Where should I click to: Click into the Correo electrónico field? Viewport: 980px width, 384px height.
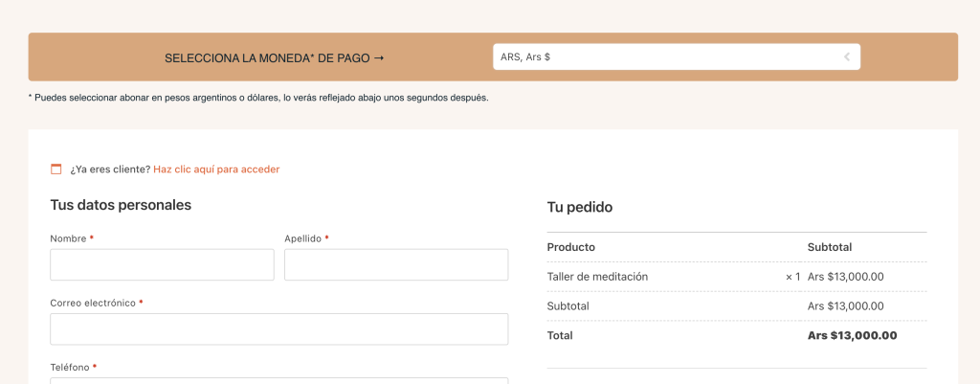[278, 329]
